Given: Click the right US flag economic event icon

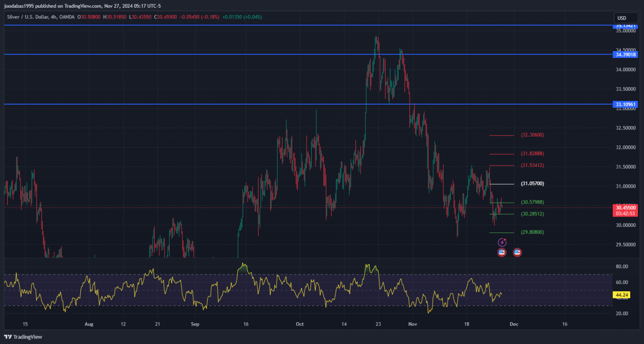Looking at the screenshot, I should [x=517, y=253].
